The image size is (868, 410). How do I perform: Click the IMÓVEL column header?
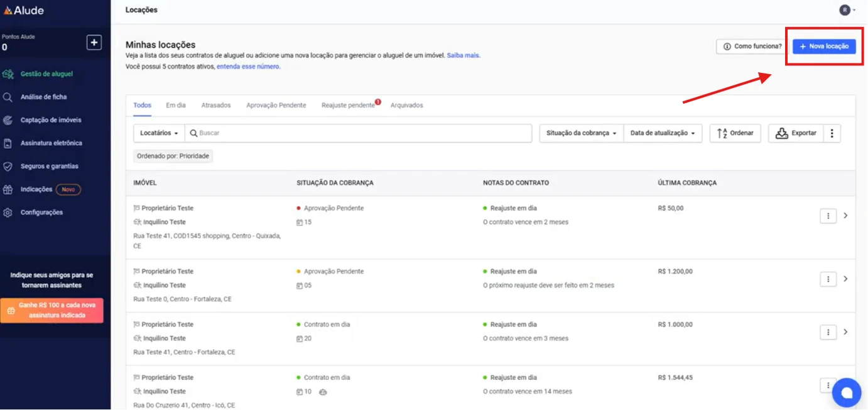[145, 183]
